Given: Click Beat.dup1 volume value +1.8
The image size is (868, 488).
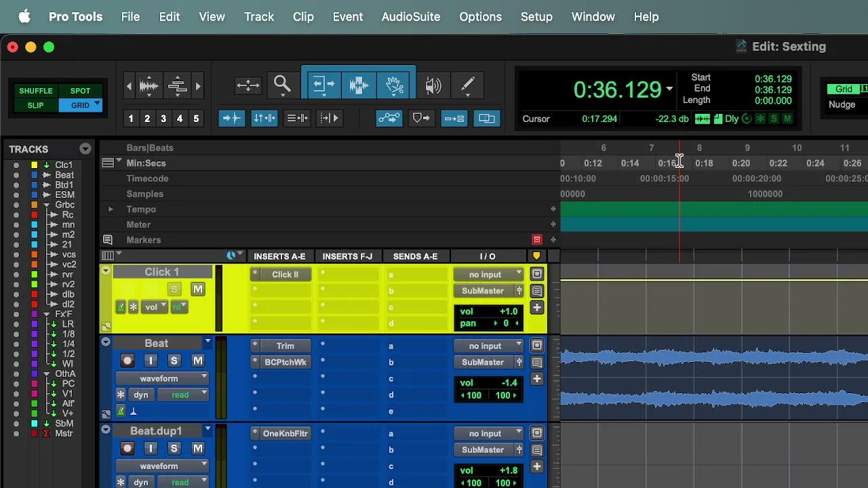Looking at the screenshot, I should pyautogui.click(x=509, y=470).
